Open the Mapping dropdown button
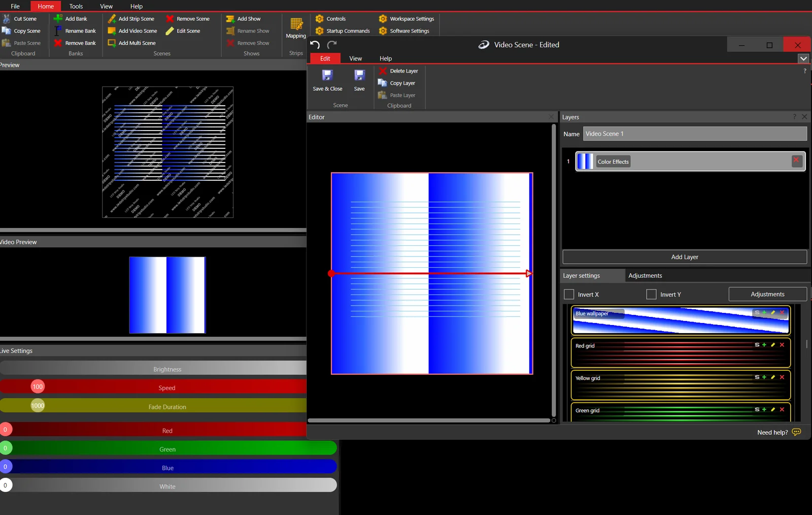This screenshot has height=515, width=812. pos(296,28)
